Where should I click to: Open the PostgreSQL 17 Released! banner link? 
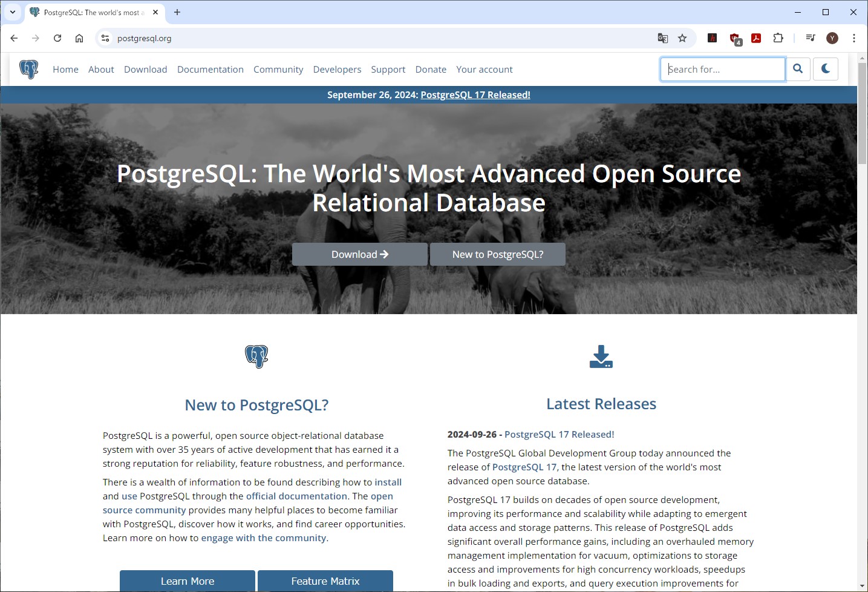(x=475, y=95)
